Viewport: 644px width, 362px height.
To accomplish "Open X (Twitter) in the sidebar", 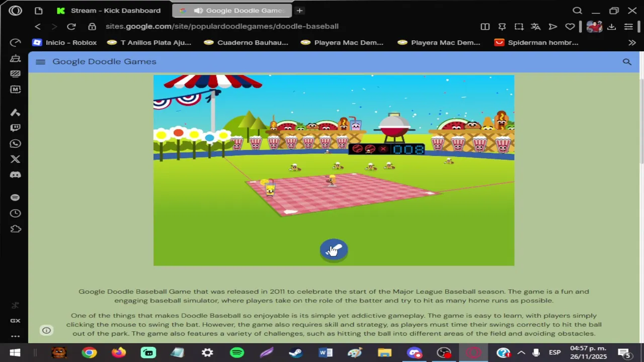I will [x=15, y=159].
